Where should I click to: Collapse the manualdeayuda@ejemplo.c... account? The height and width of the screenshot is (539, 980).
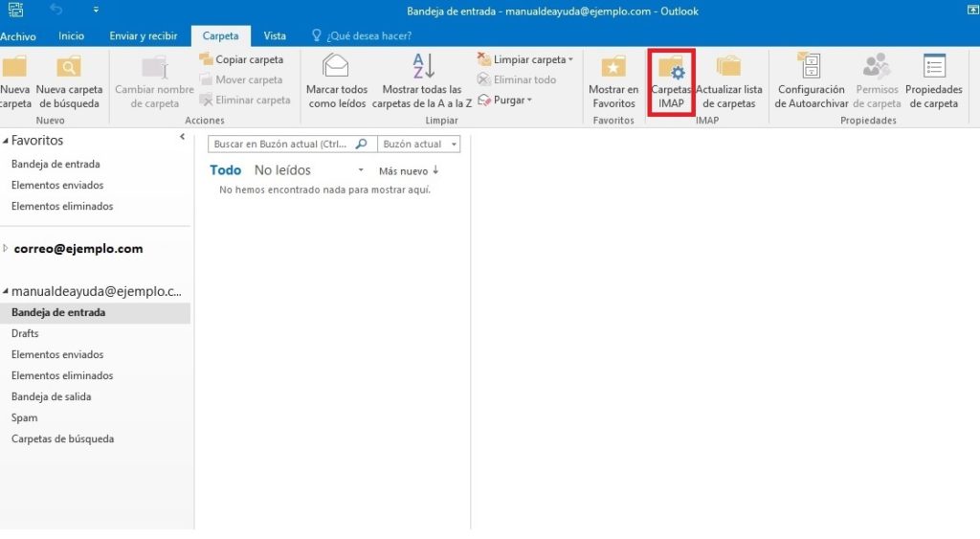pyautogui.click(x=5, y=291)
